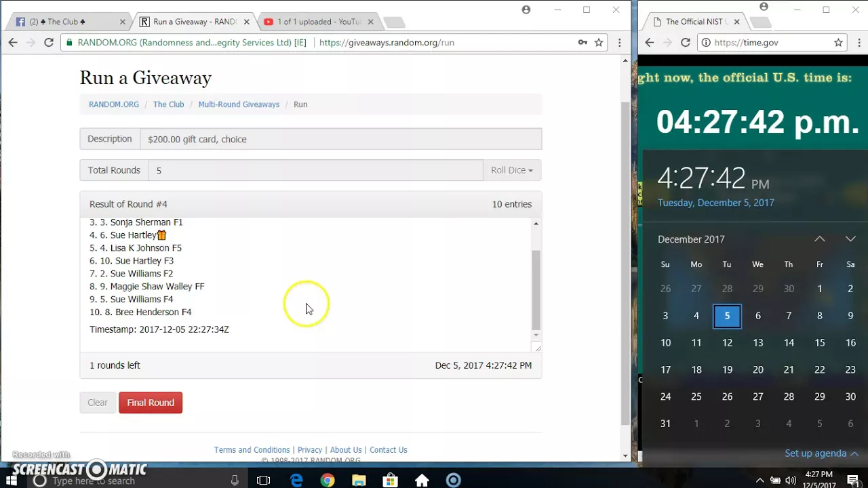
Task: Select result '8. 9. Maggie Shaw Walley FF'
Action: pos(147,287)
